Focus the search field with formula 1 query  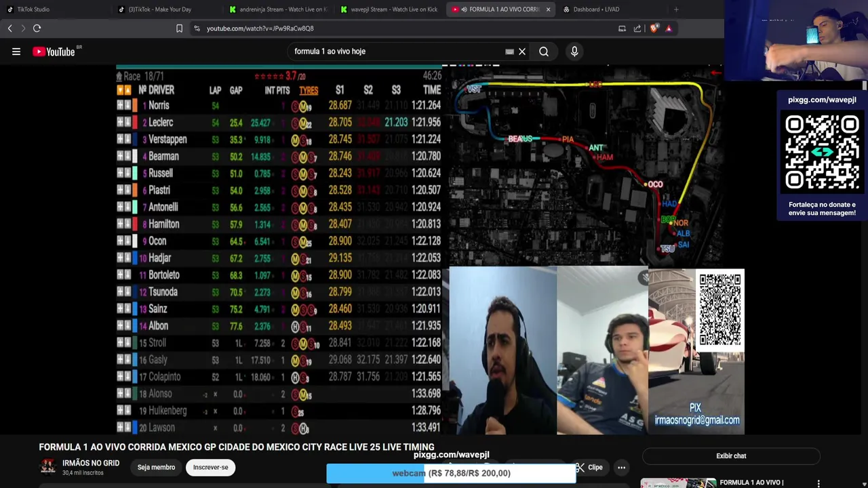pyautogui.click(x=397, y=52)
